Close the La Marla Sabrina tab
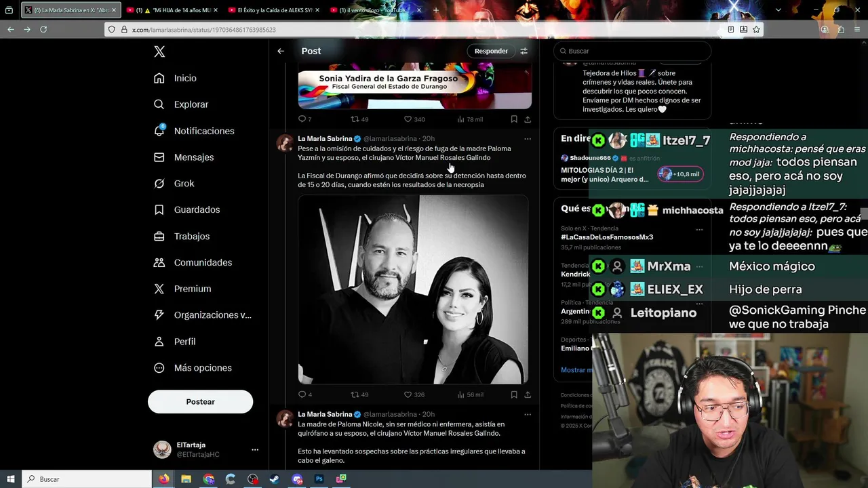868x488 pixels. click(113, 10)
